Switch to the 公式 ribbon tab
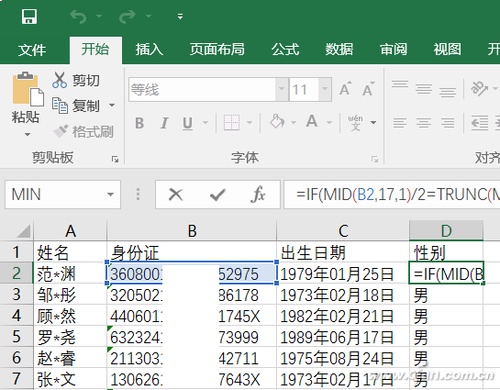This screenshot has width=500, height=390. (285, 50)
